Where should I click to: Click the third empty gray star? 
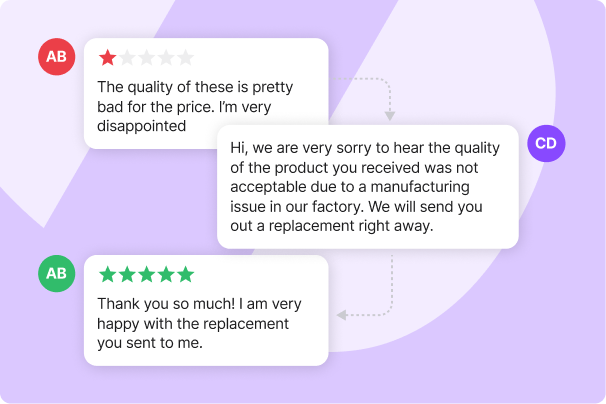(x=147, y=58)
